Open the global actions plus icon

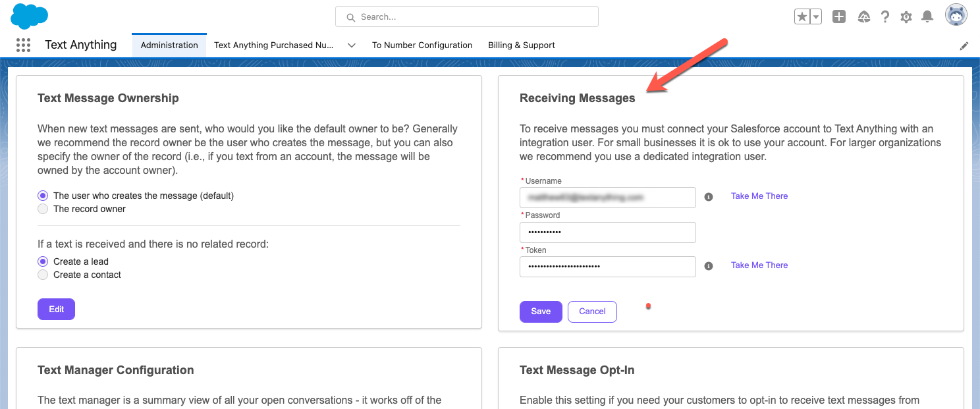point(839,17)
